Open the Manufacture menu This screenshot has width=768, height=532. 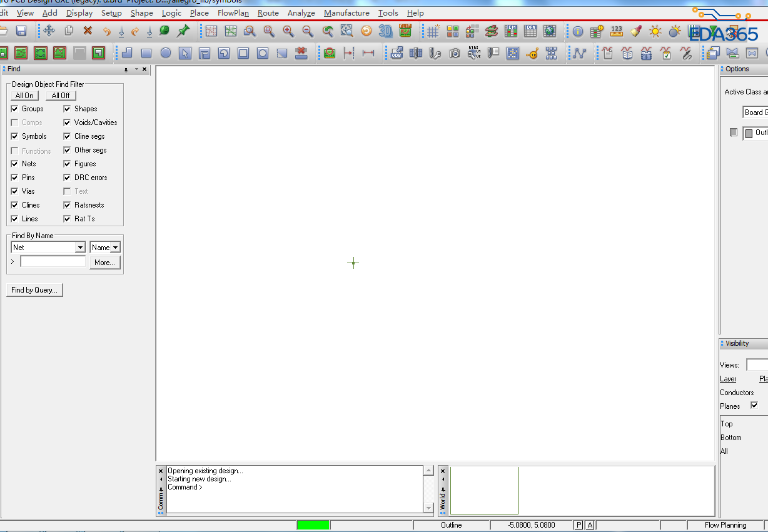[x=346, y=13]
